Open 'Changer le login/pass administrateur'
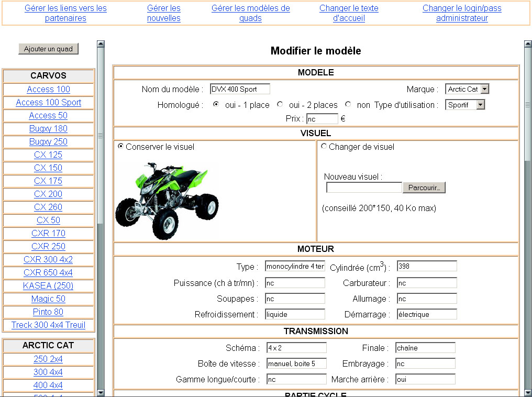The height and width of the screenshot is (397, 532). point(462,13)
